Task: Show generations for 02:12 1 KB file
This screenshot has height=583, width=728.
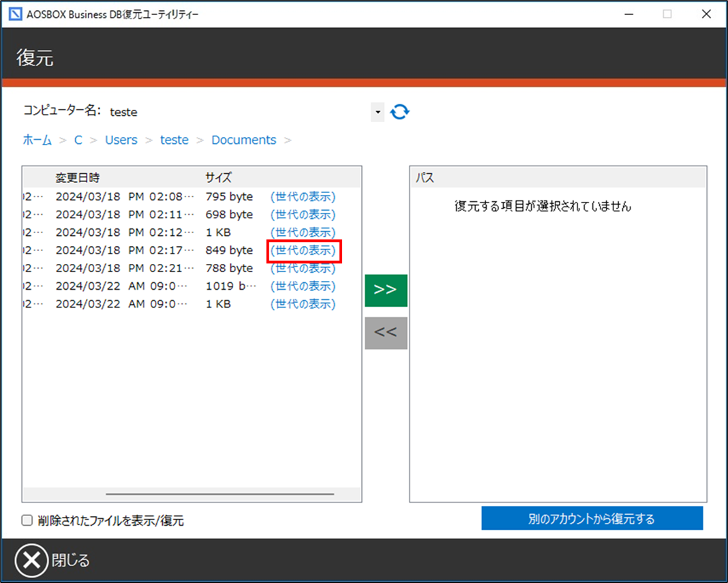Action: [303, 233]
